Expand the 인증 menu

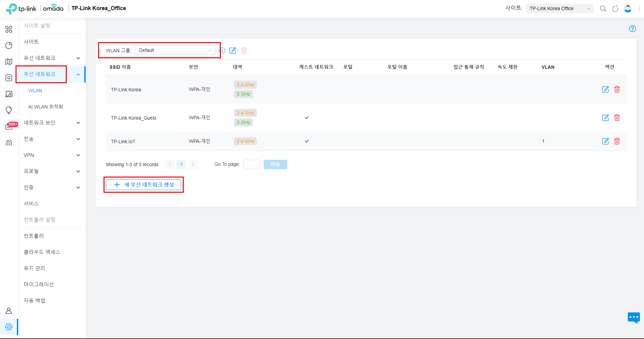52,187
